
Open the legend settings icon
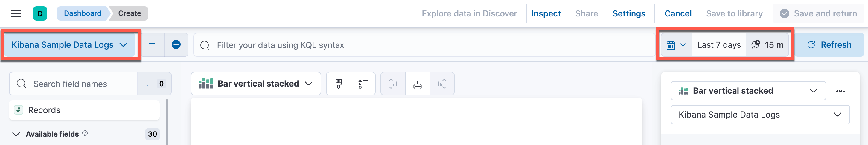coord(363,84)
